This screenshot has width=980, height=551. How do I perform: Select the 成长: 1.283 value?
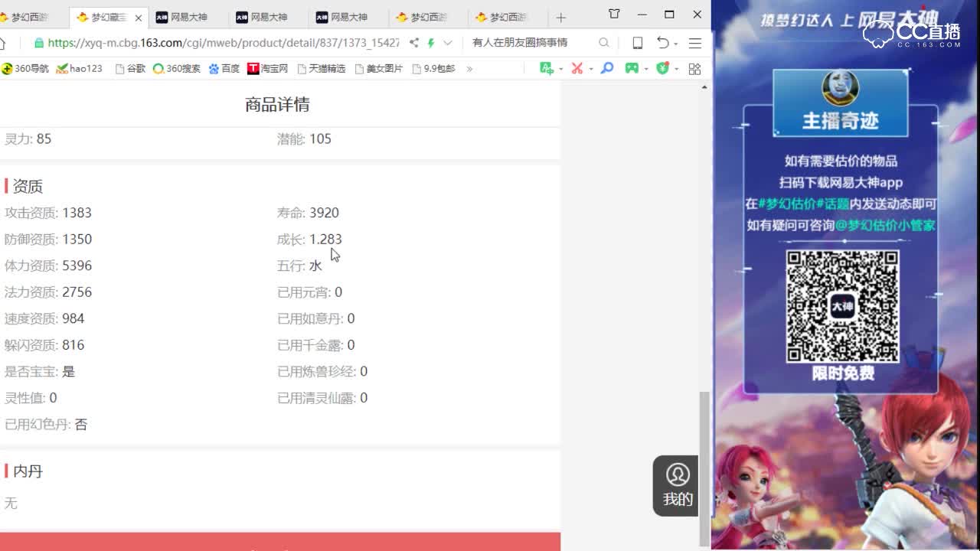pyautogui.click(x=309, y=240)
